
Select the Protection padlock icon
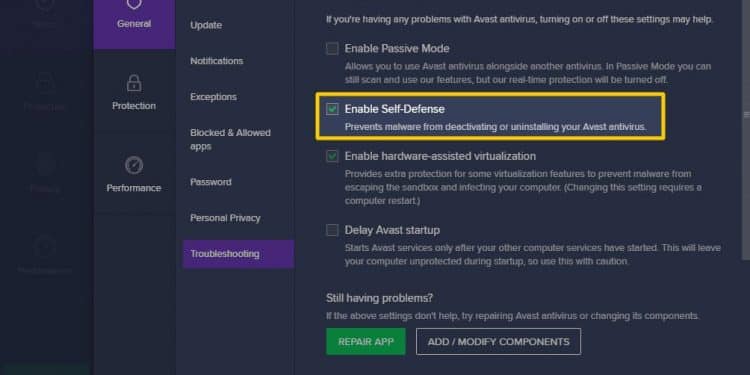pyautogui.click(x=134, y=83)
